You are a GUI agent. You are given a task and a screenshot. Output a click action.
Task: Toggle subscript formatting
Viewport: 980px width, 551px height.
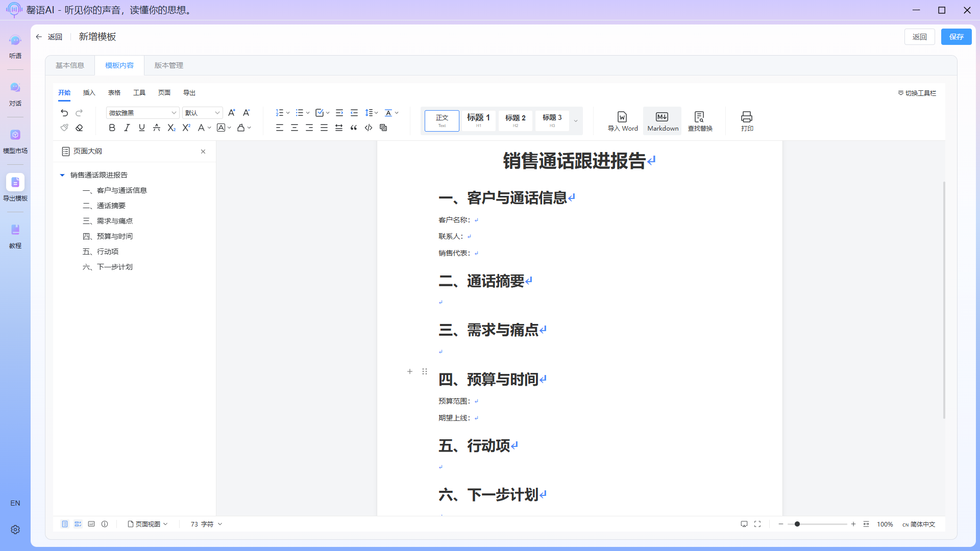click(x=171, y=128)
